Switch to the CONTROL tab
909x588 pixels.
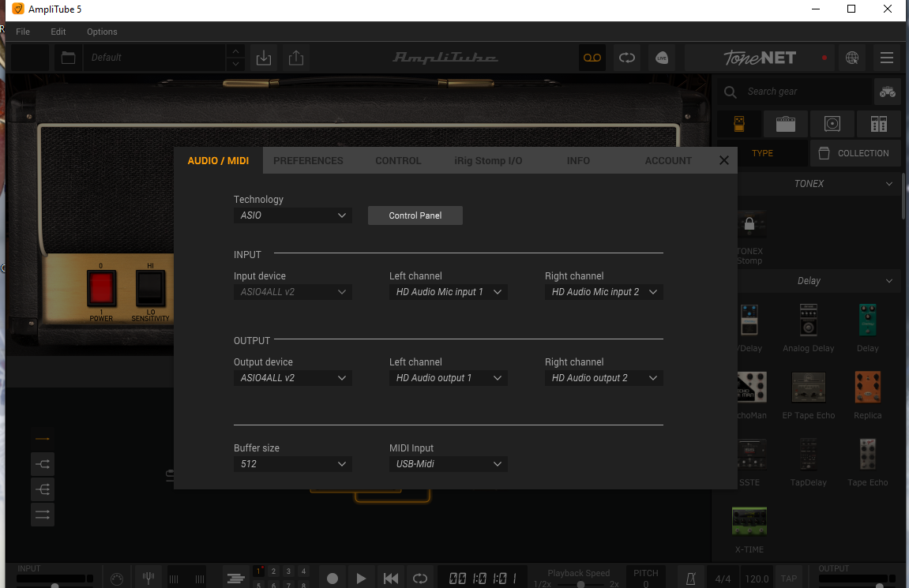pos(398,160)
